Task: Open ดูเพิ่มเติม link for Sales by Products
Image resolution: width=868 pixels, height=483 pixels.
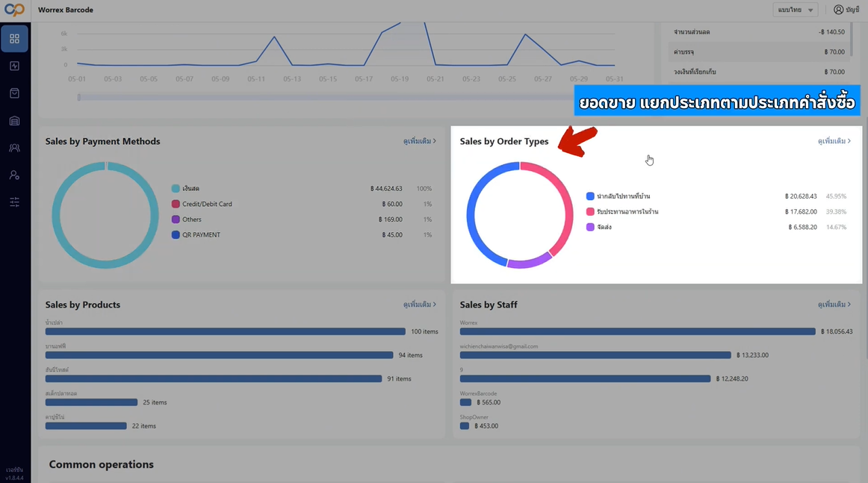Action: 420,305
